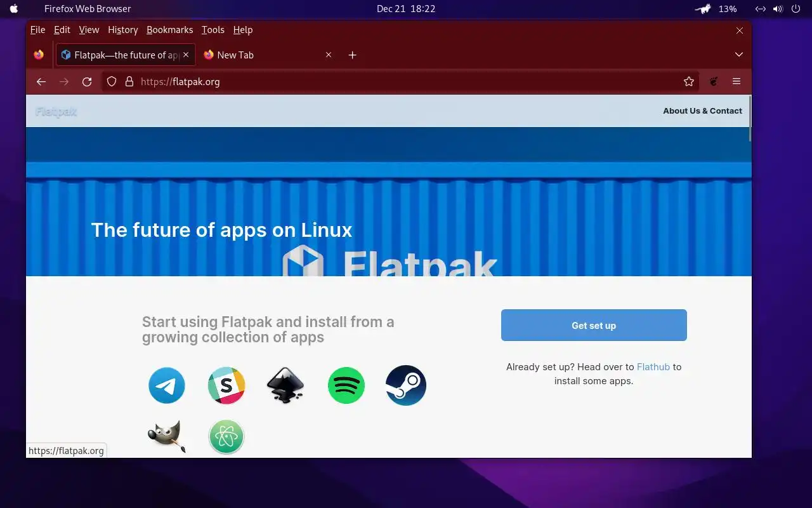Click the Steam app icon
This screenshot has height=508, width=812.
click(x=406, y=385)
